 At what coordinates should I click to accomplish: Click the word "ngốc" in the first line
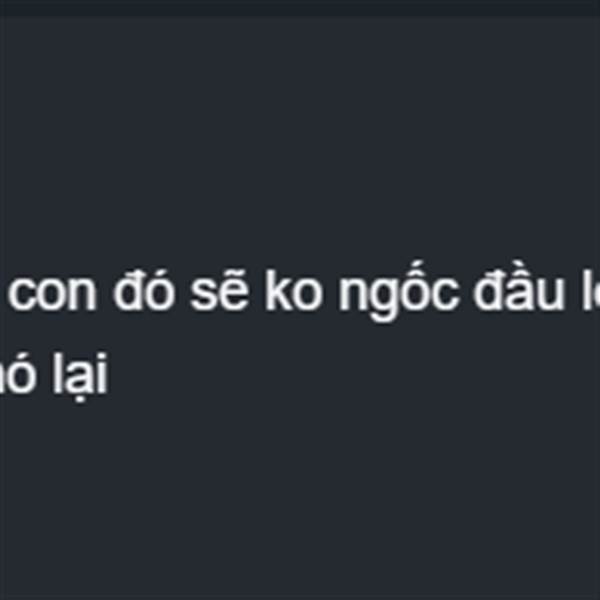[398, 291]
